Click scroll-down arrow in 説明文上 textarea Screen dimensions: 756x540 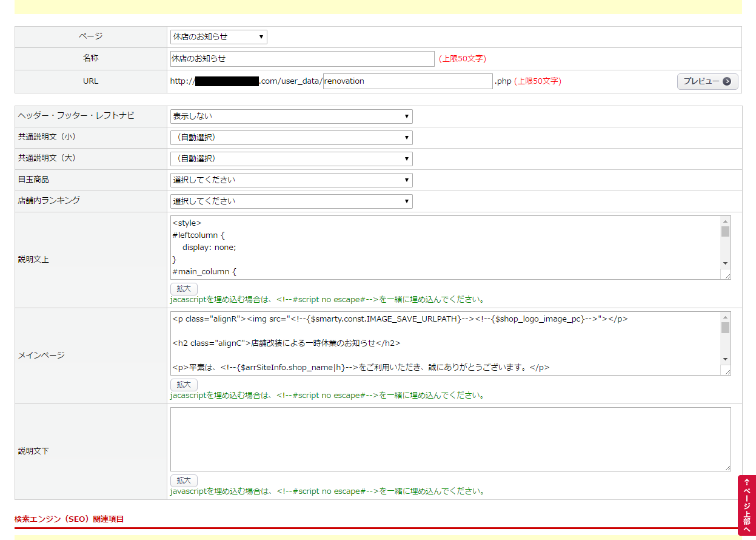pos(725,263)
